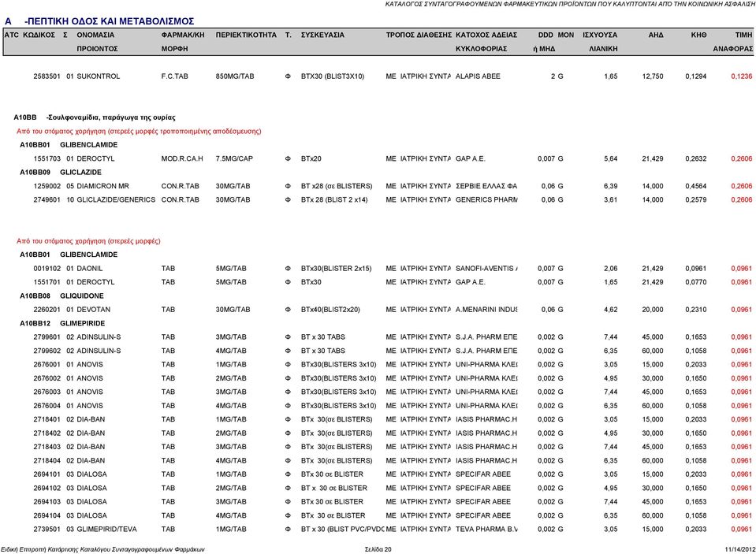
Task: Click the red heading ending "(στερεές μορφές)"
Action: (x=88, y=241)
